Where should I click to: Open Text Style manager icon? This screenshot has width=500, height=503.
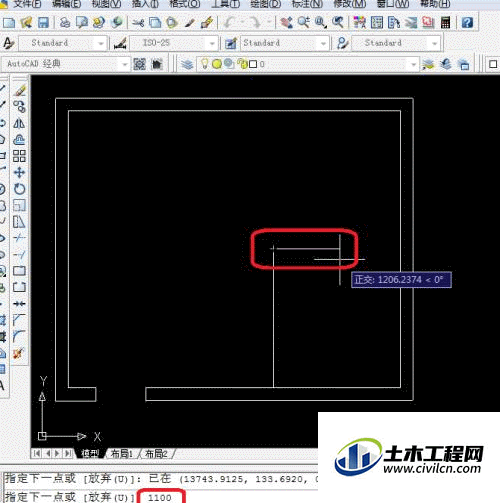(9, 43)
